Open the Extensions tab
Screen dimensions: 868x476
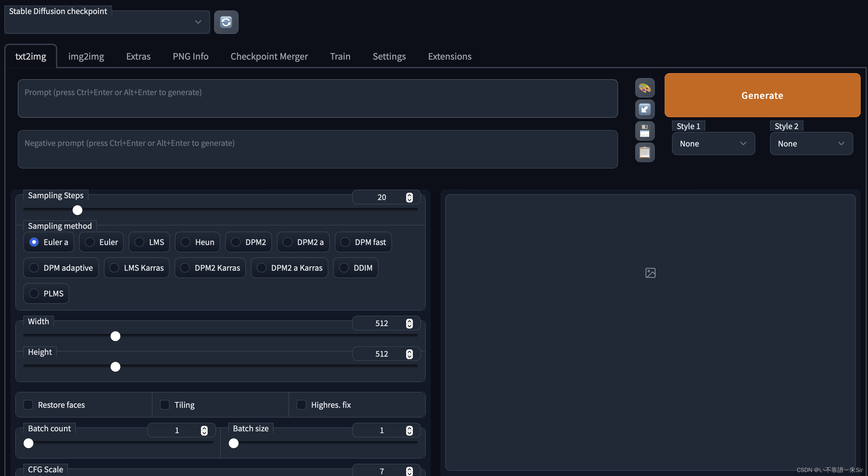click(449, 56)
